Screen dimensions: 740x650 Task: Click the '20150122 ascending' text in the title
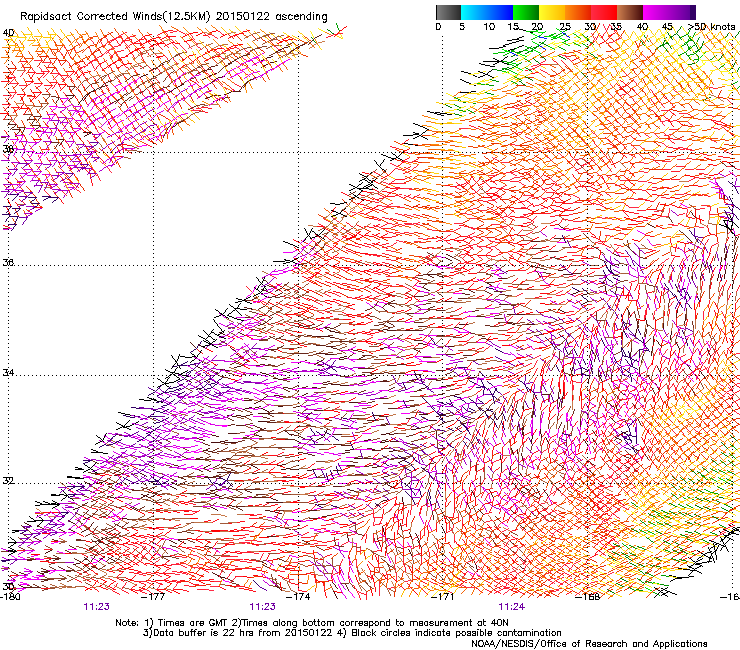[272, 17]
